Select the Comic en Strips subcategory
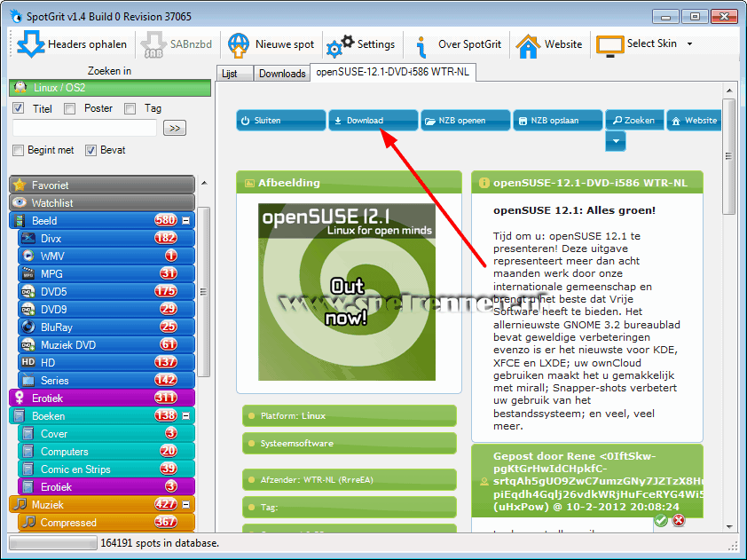Viewport: 747px width, 560px height. (x=106, y=469)
